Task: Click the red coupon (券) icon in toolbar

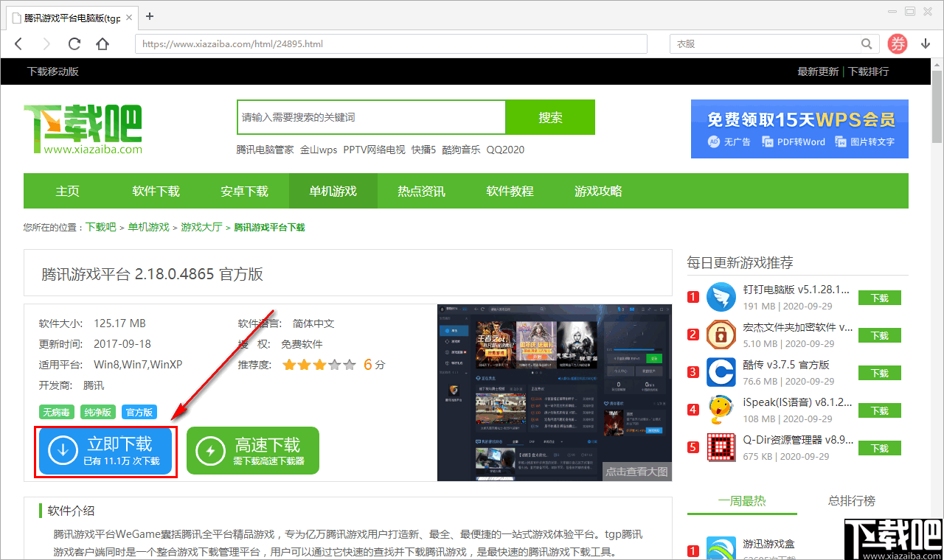Action: (898, 43)
